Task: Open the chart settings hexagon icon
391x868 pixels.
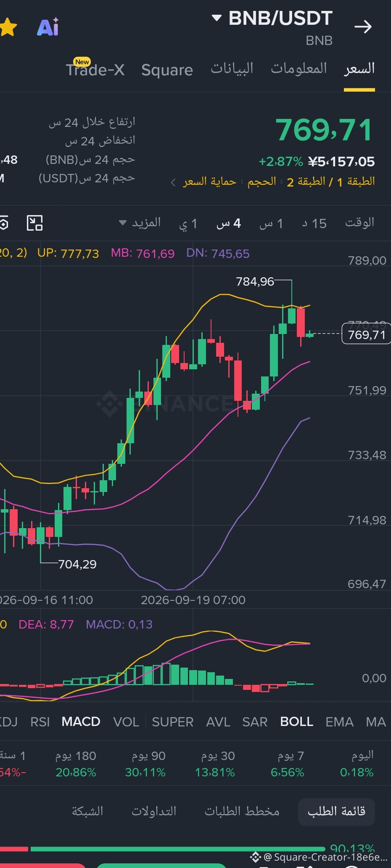Action: (3, 224)
